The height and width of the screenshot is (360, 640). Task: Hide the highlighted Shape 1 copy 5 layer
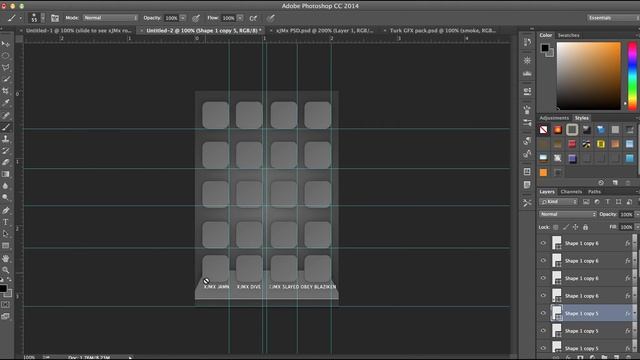(543, 313)
